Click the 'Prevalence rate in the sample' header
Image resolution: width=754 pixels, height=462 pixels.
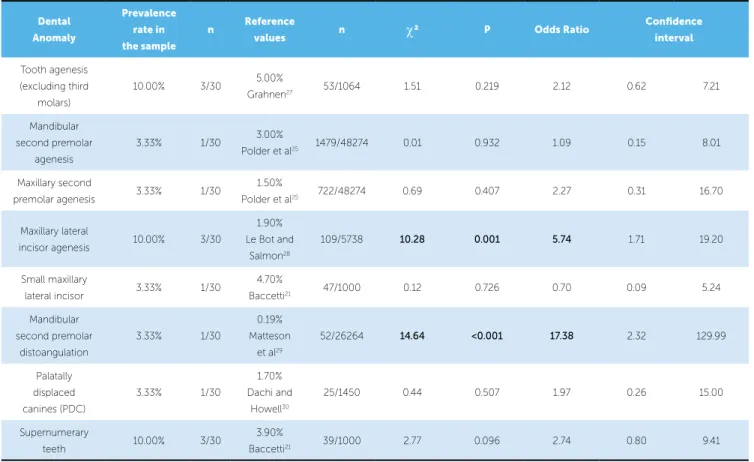(x=149, y=30)
